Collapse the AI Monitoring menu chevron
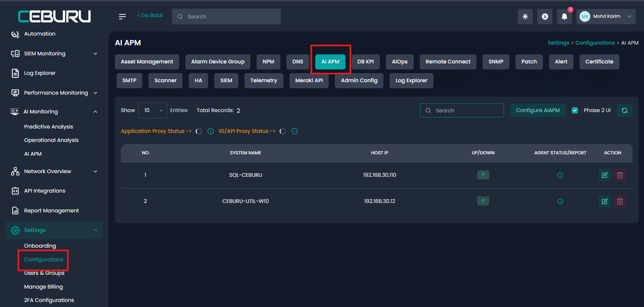 (x=95, y=112)
